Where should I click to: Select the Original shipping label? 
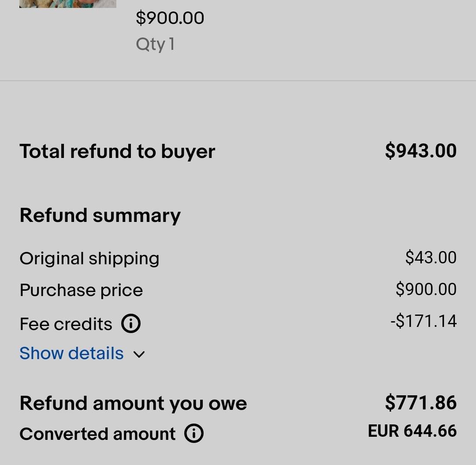[x=89, y=259]
